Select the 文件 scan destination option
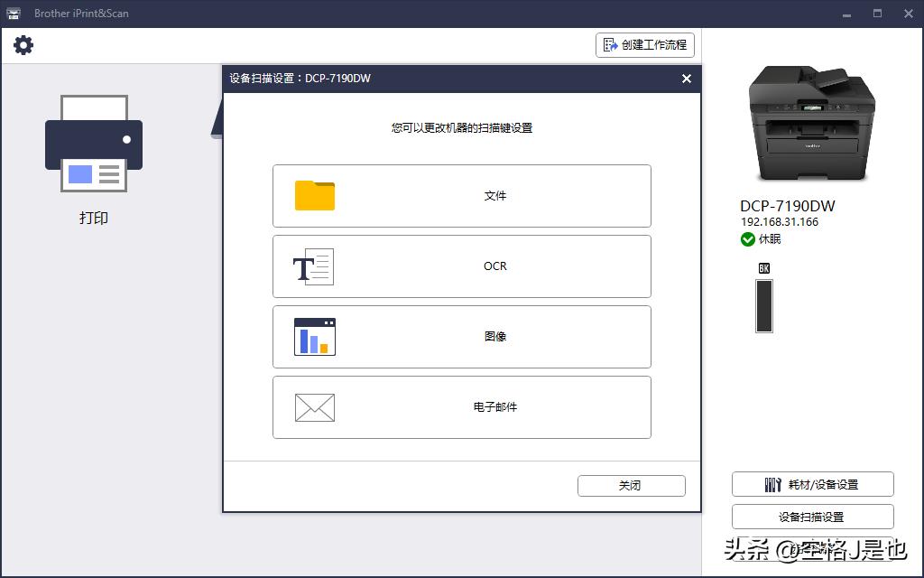924x578 pixels. point(461,195)
